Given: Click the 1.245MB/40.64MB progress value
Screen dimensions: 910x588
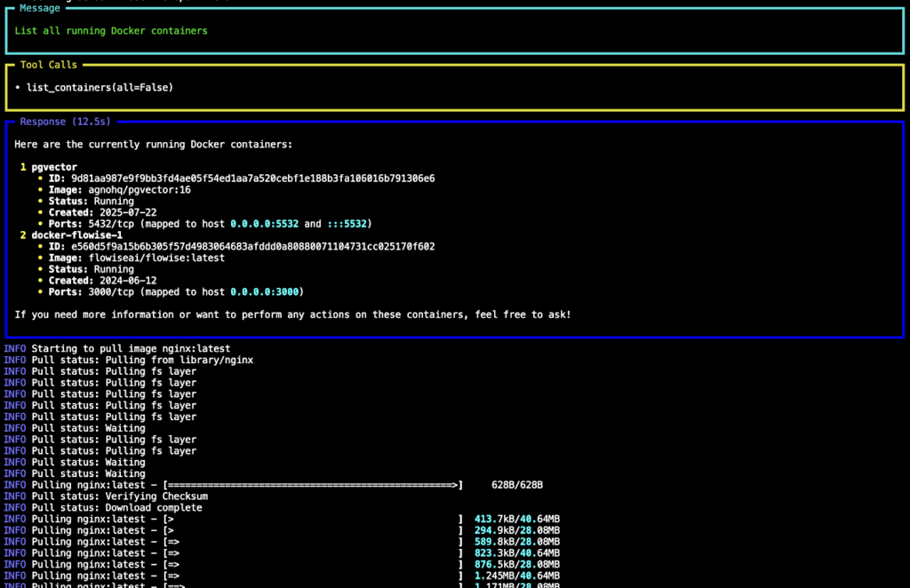Looking at the screenshot, I should (517, 576).
